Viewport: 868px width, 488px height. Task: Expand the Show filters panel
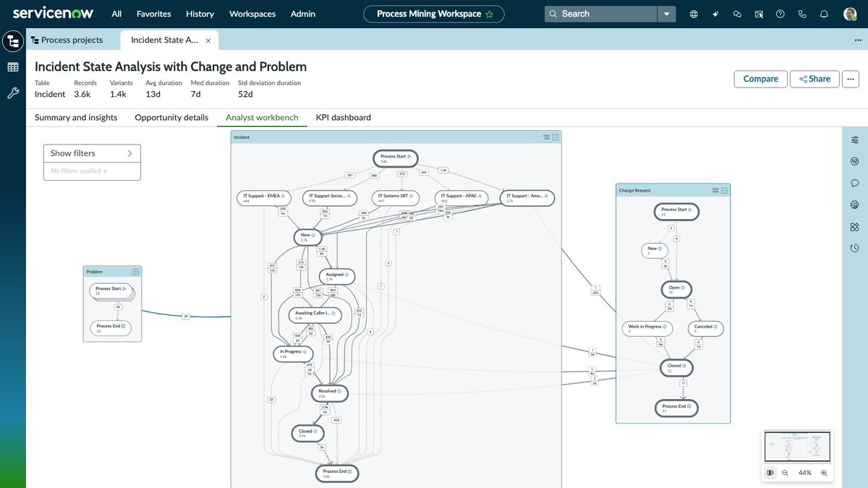[x=92, y=153]
